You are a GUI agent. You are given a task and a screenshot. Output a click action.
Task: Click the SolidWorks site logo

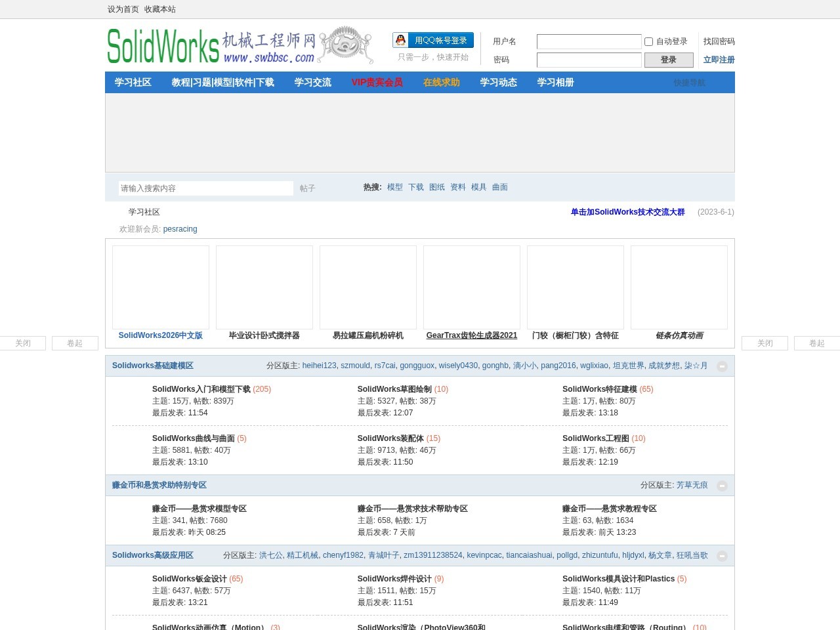(x=240, y=45)
